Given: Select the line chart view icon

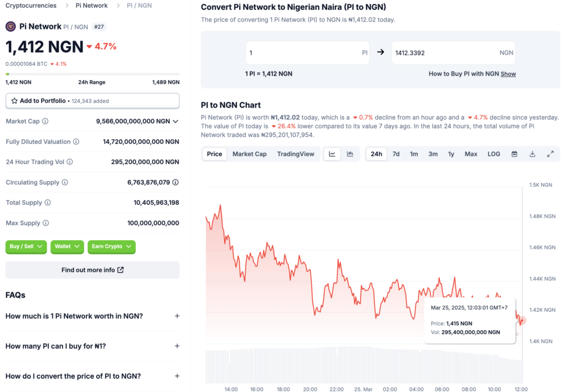Looking at the screenshot, I should tap(332, 154).
